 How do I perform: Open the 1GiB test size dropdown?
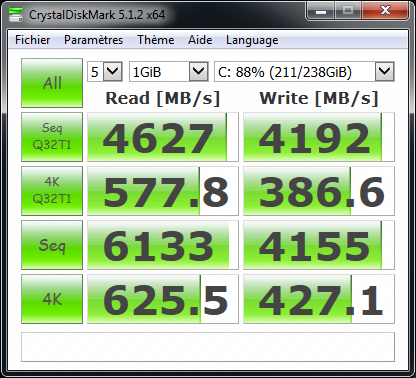tap(169, 71)
